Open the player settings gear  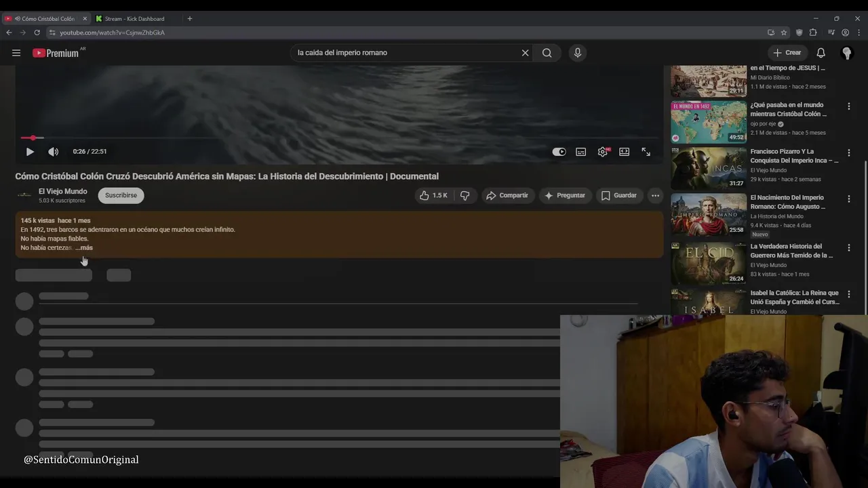603,152
